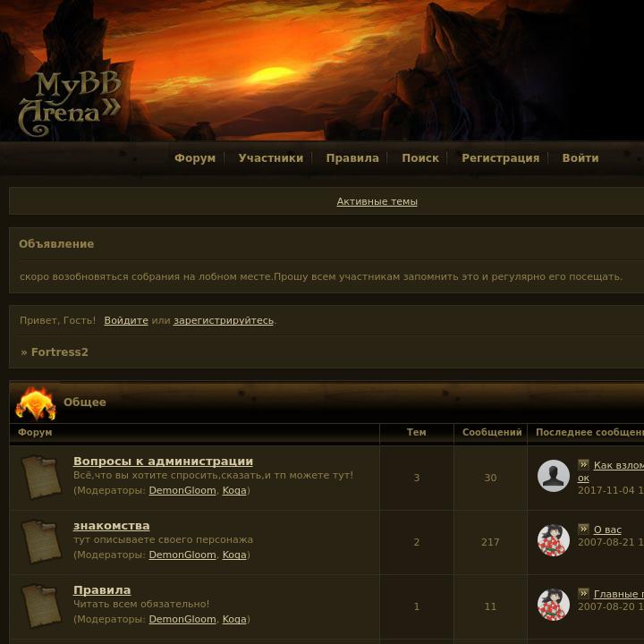Click the avatar in the знакомства row
Screen dimensions: 644x644
[554, 540]
